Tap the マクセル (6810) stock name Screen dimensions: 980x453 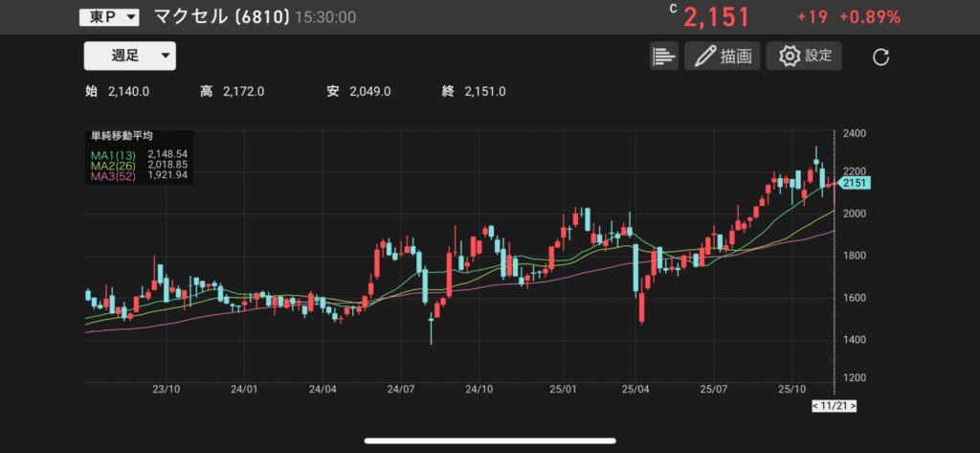[x=219, y=17]
